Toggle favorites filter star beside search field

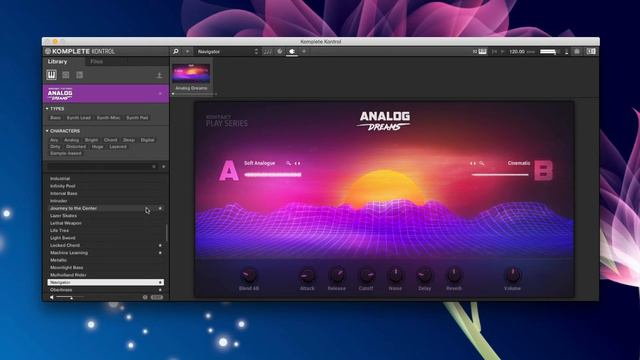(x=163, y=167)
